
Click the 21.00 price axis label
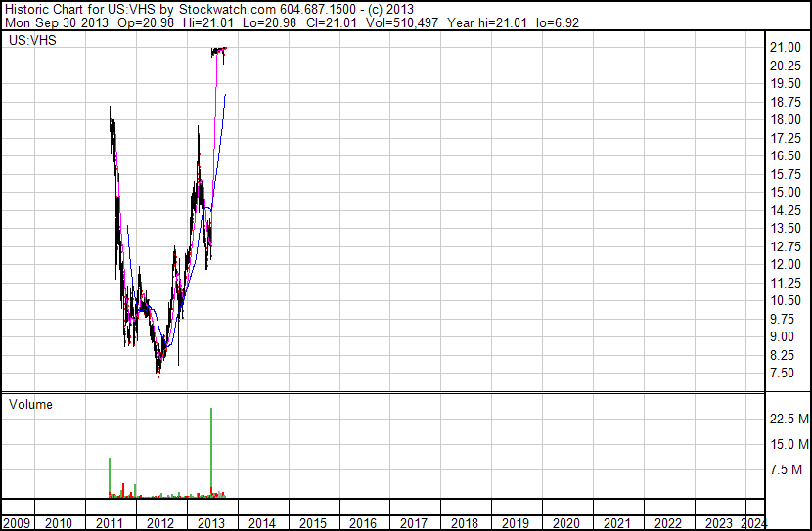click(786, 48)
